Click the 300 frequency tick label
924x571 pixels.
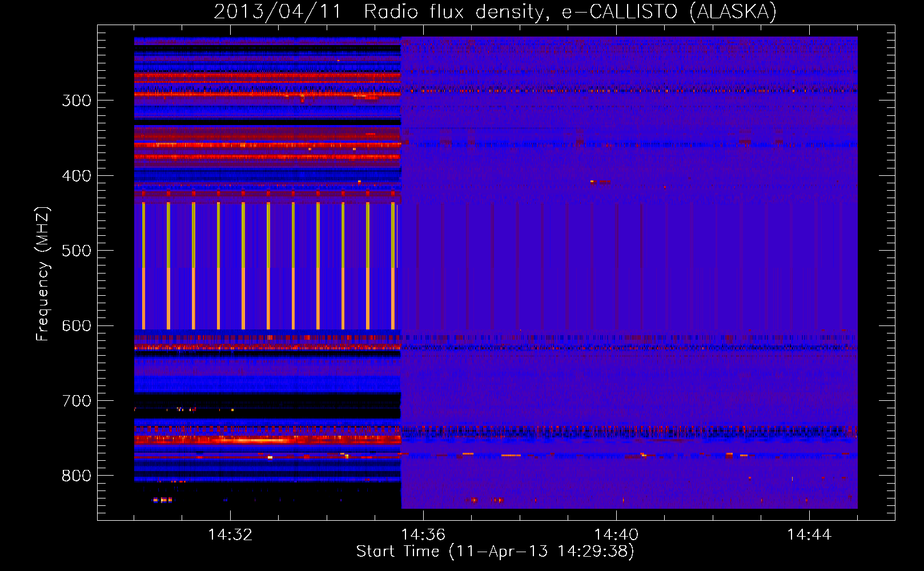click(77, 100)
